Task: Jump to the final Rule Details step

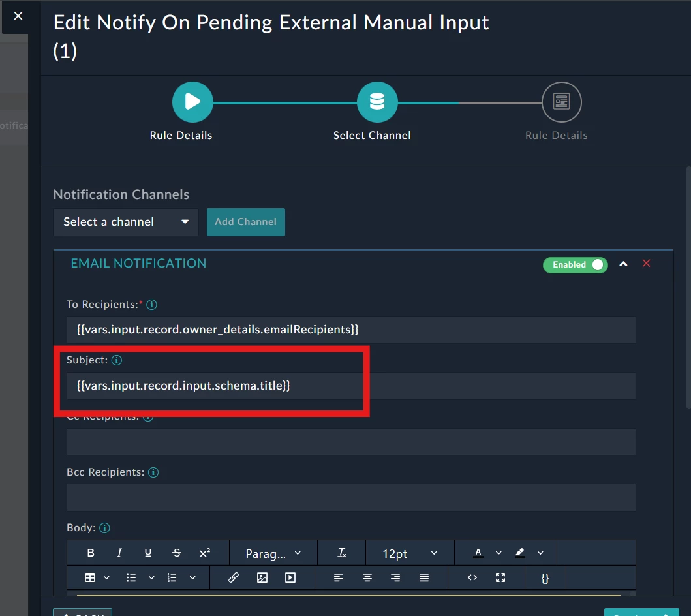Action: (x=561, y=102)
